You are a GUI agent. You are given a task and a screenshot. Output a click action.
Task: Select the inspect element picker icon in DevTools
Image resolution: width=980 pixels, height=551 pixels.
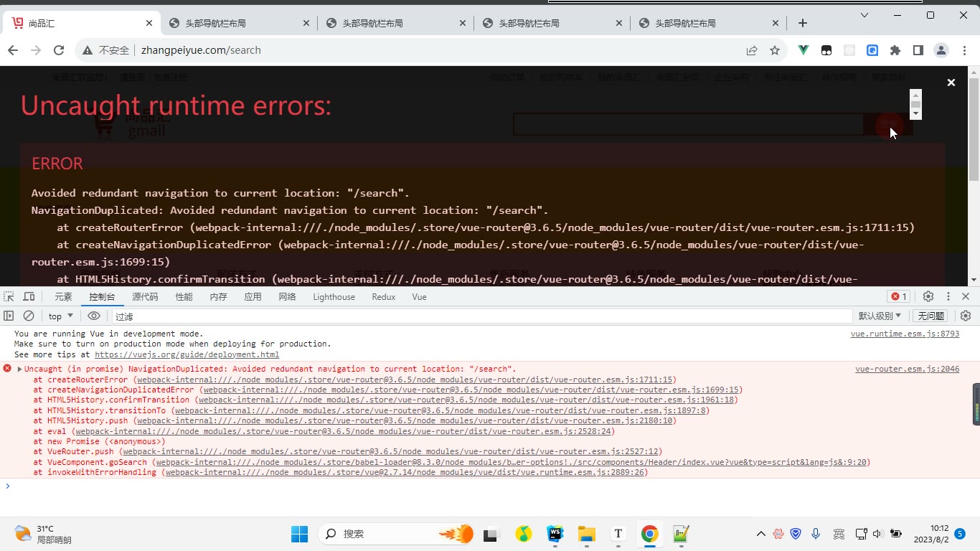[x=9, y=296]
